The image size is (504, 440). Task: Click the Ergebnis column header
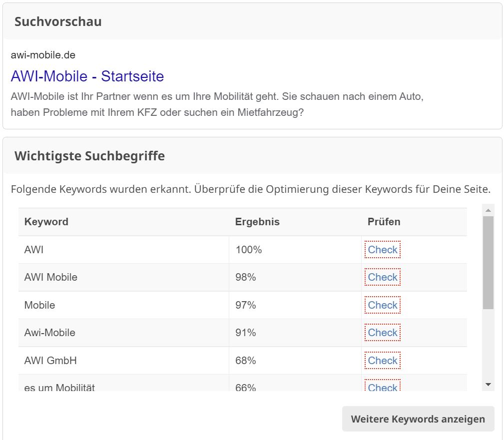295,222
